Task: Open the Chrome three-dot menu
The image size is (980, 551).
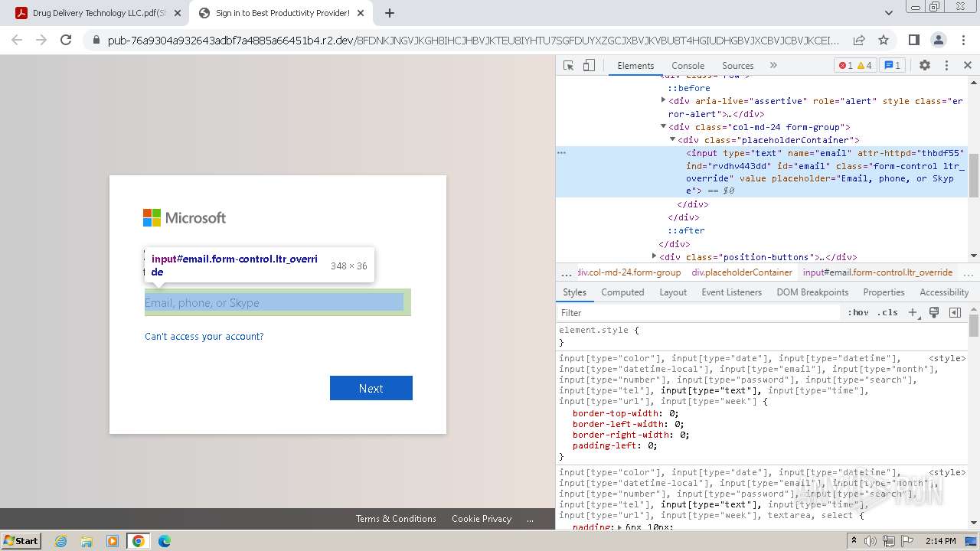Action: [x=963, y=40]
